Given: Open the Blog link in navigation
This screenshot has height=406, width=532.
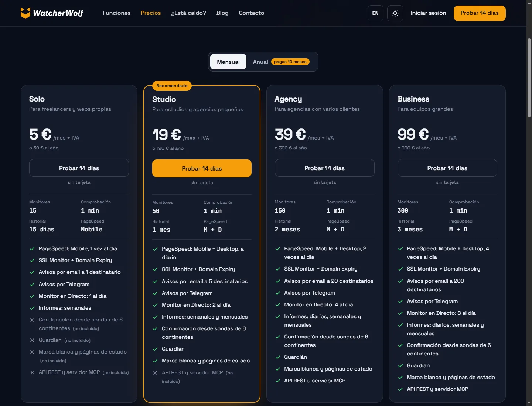Looking at the screenshot, I should tap(222, 13).
